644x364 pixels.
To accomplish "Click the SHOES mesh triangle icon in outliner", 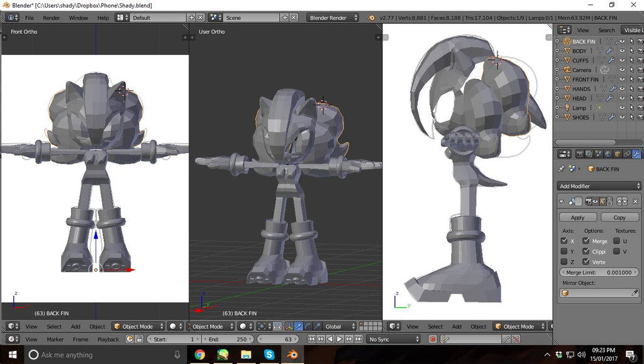I will pos(602,117).
